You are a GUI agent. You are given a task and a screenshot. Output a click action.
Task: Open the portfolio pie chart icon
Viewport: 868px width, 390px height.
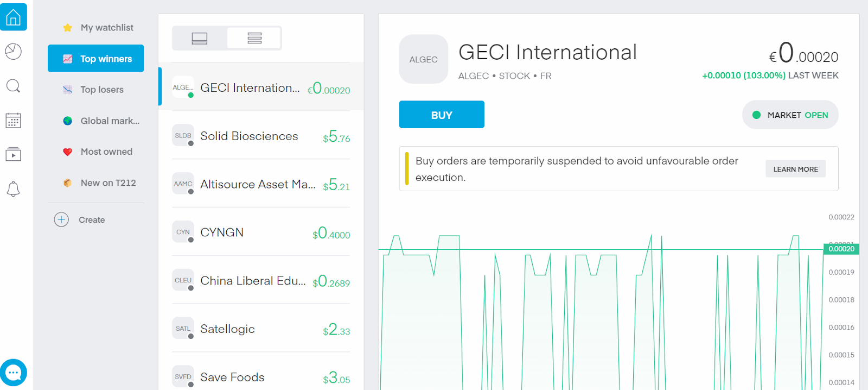14,52
